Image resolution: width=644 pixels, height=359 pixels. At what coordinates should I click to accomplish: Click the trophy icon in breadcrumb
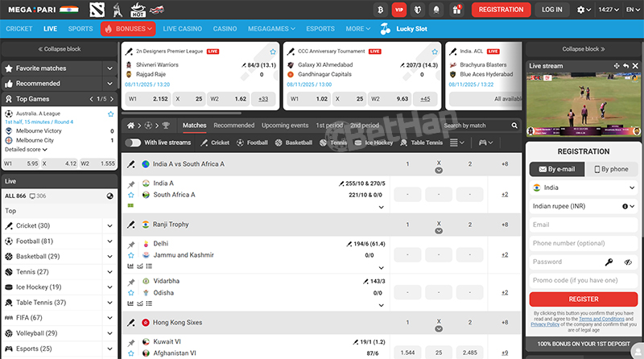(x=166, y=126)
